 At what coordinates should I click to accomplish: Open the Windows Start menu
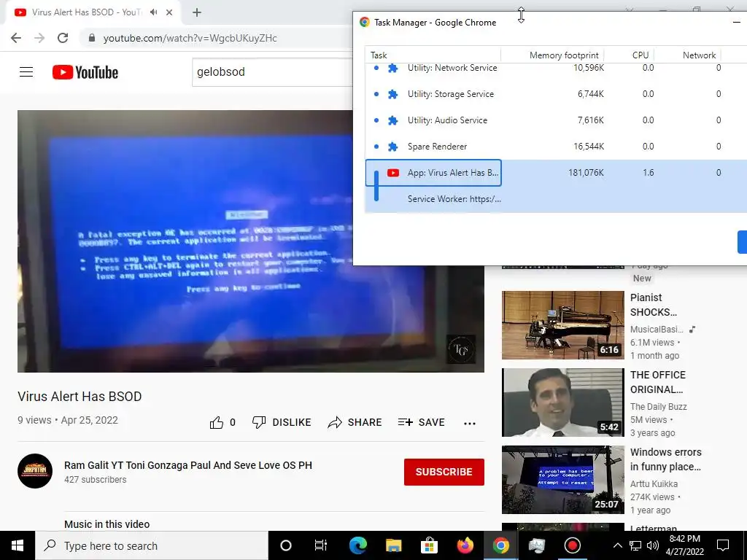18,545
